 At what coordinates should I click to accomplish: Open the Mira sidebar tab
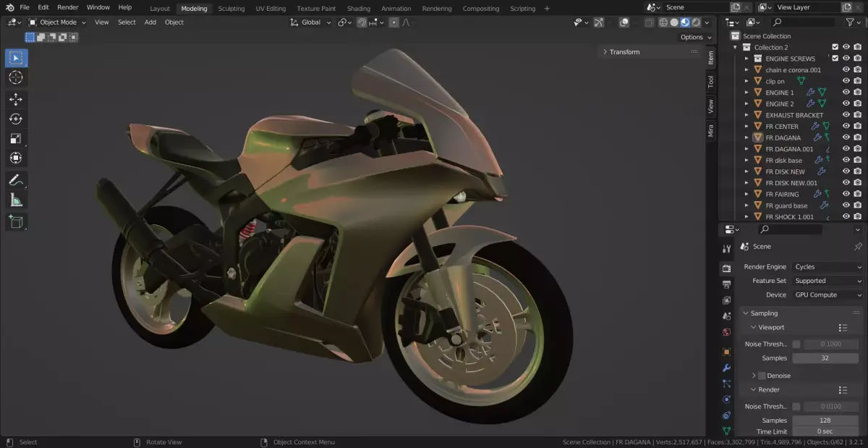pos(711,130)
